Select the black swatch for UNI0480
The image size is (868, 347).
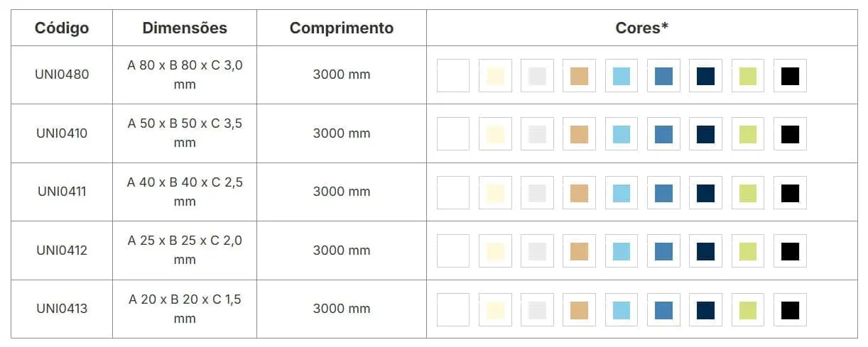790,76
